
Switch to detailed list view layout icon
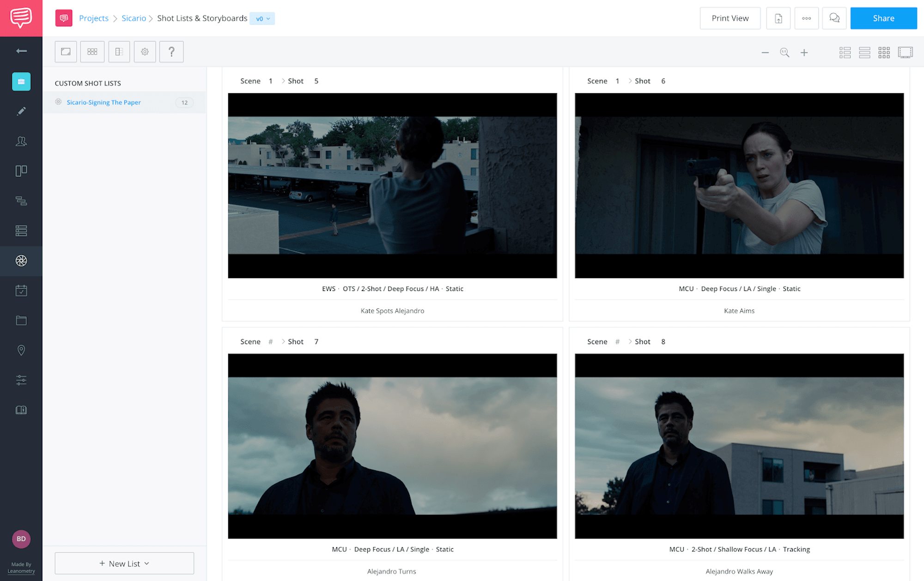(845, 53)
